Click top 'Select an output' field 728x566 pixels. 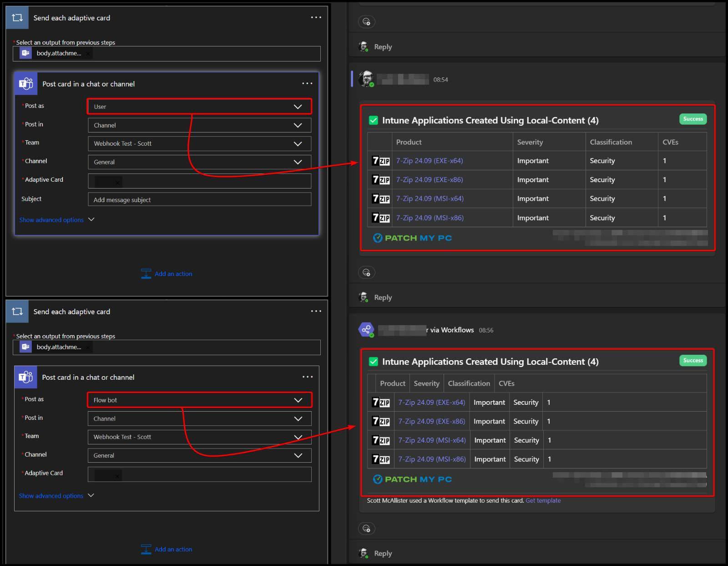167,54
